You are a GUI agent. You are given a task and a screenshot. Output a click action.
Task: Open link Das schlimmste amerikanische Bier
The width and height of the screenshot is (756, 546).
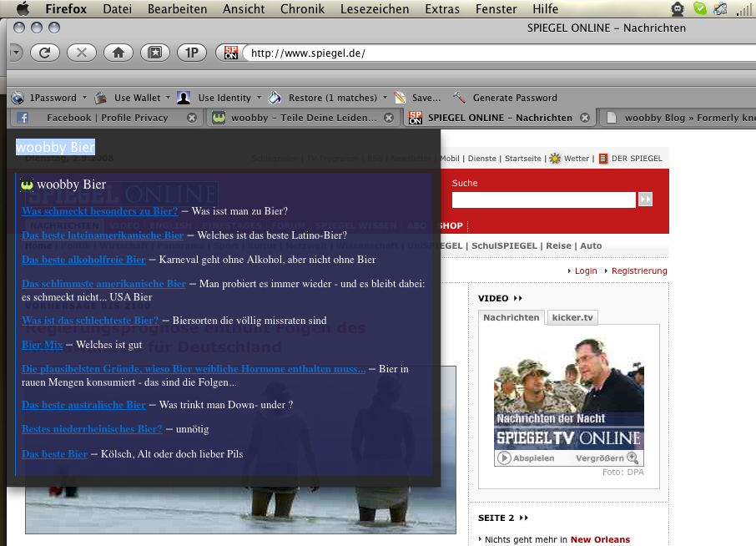pyautogui.click(x=103, y=284)
